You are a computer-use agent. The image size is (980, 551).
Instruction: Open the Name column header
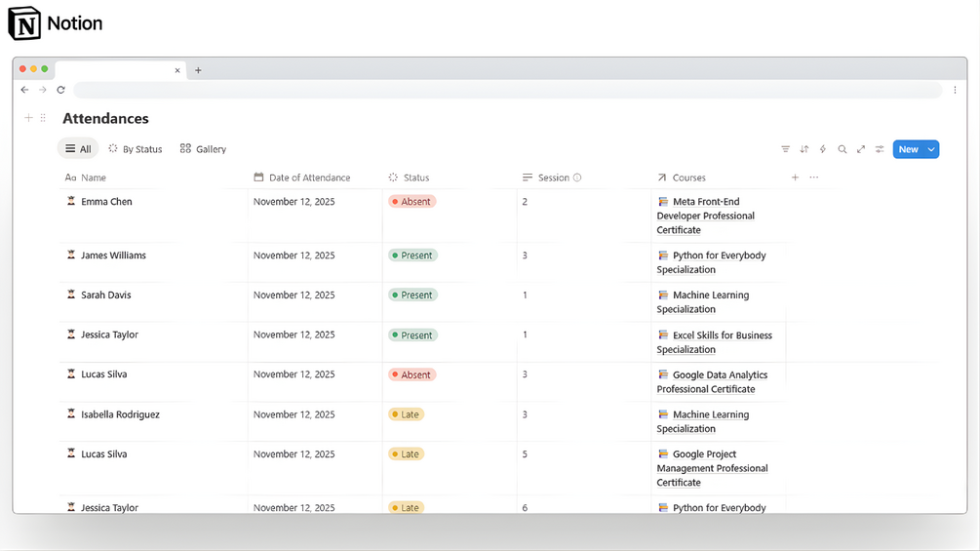[x=86, y=177]
